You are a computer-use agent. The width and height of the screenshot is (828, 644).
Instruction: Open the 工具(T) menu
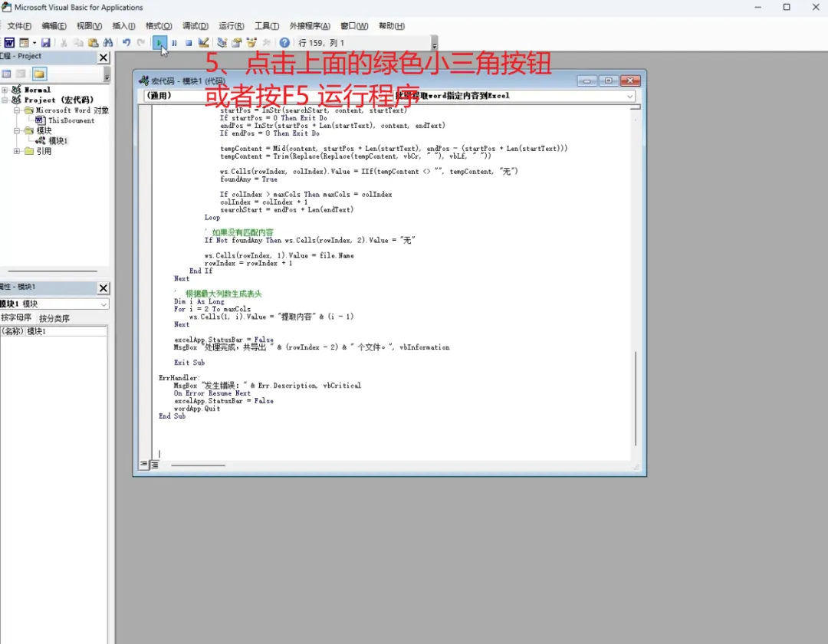[267, 26]
